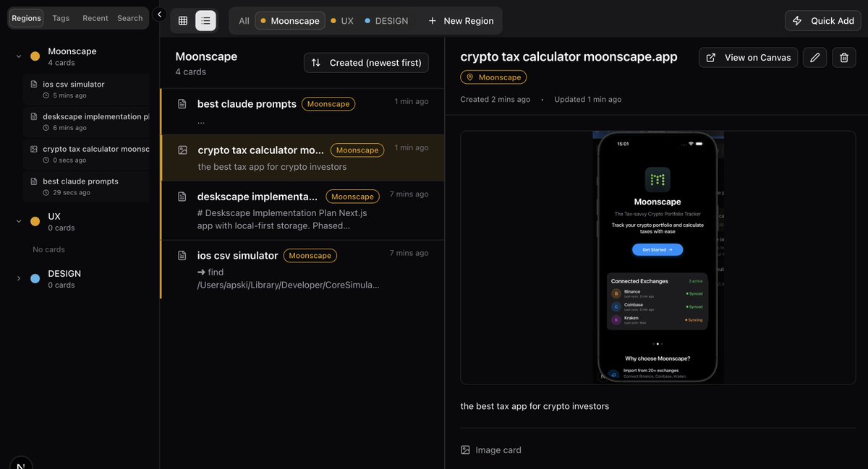Screen dimensions: 868x469
Task: Collapse the Moonscape region in sidebar
Action: click(19, 56)
